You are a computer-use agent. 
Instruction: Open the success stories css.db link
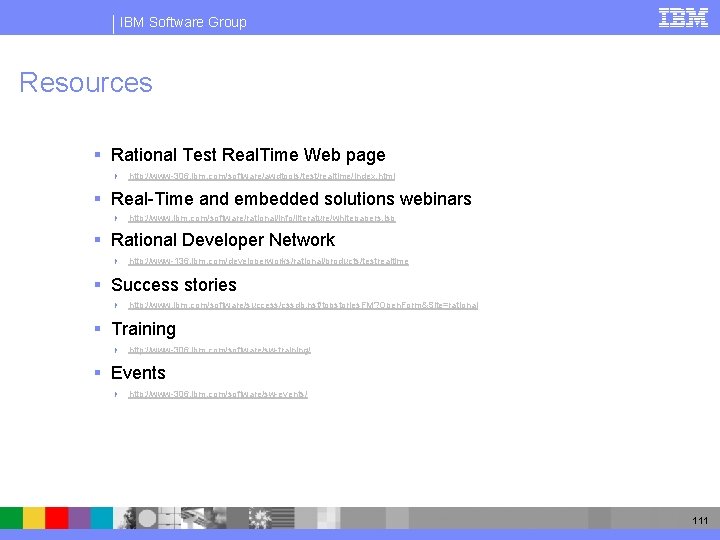tap(304, 305)
